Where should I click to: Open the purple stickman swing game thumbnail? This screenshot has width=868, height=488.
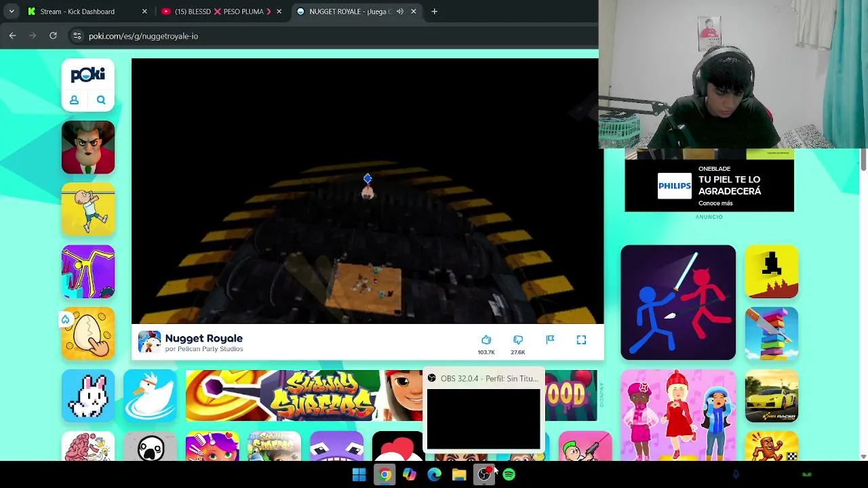point(88,272)
